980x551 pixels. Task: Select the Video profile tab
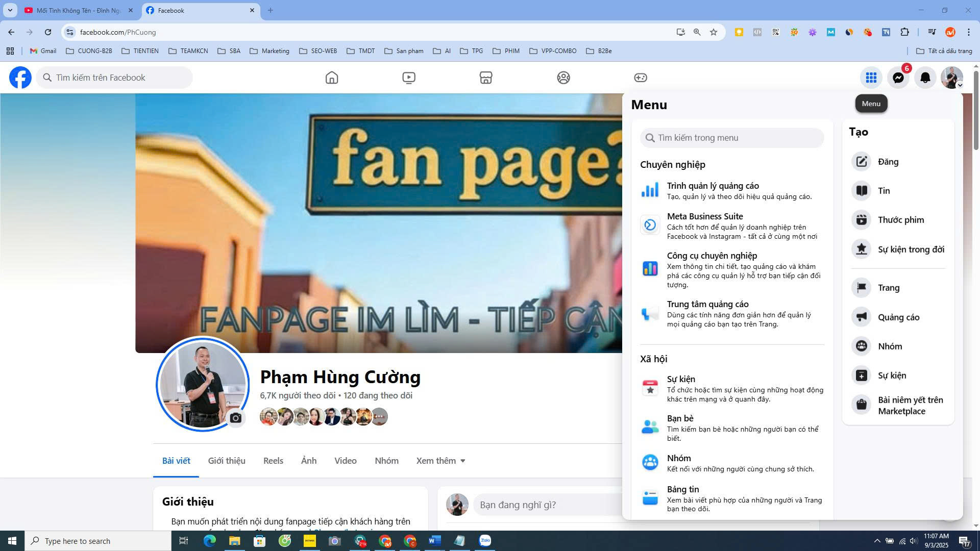click(x=346, y=461)
